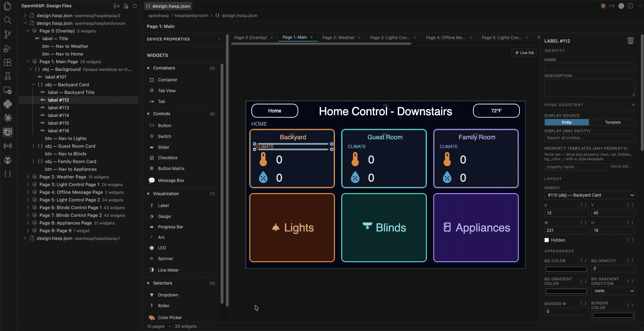Screen dimensions: 644x331
Task: Toggle template binding for BG Opacity
Action: pos(630,260)
